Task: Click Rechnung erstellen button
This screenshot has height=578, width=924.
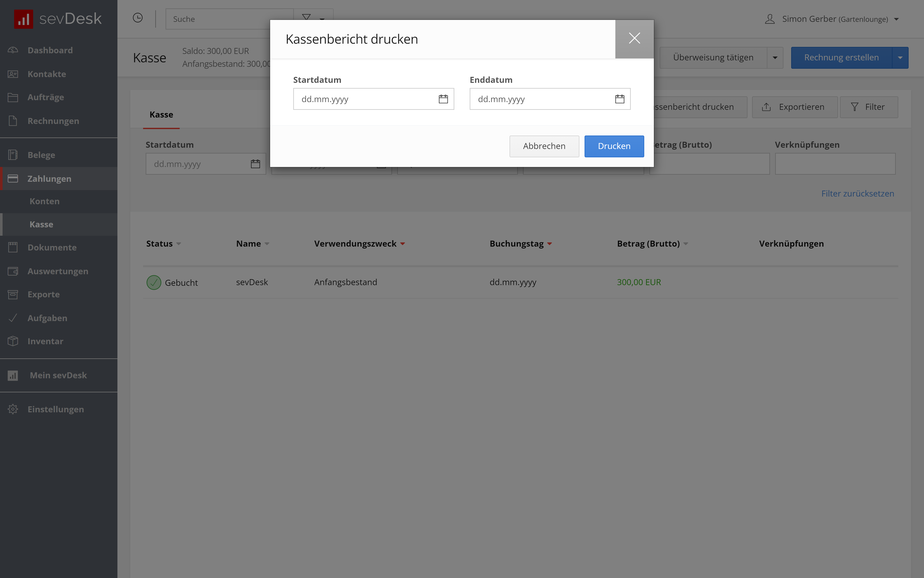Action: click(841, 58)
